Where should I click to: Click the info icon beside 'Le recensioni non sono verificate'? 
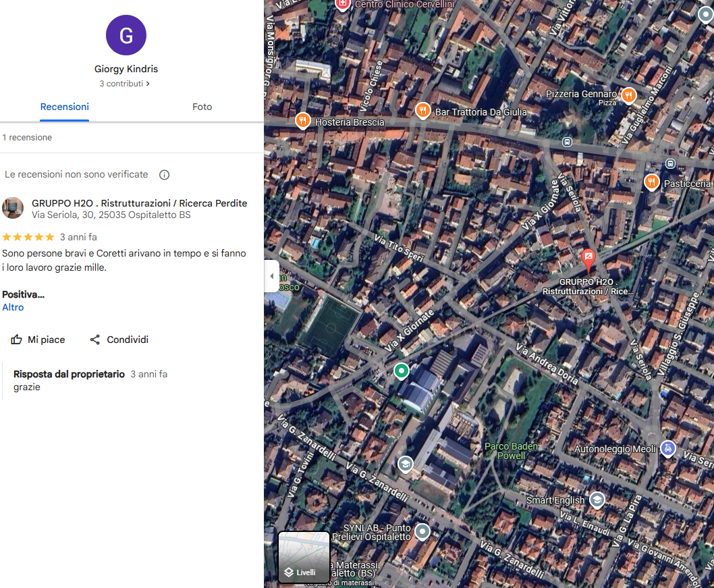tap(165, 175)
